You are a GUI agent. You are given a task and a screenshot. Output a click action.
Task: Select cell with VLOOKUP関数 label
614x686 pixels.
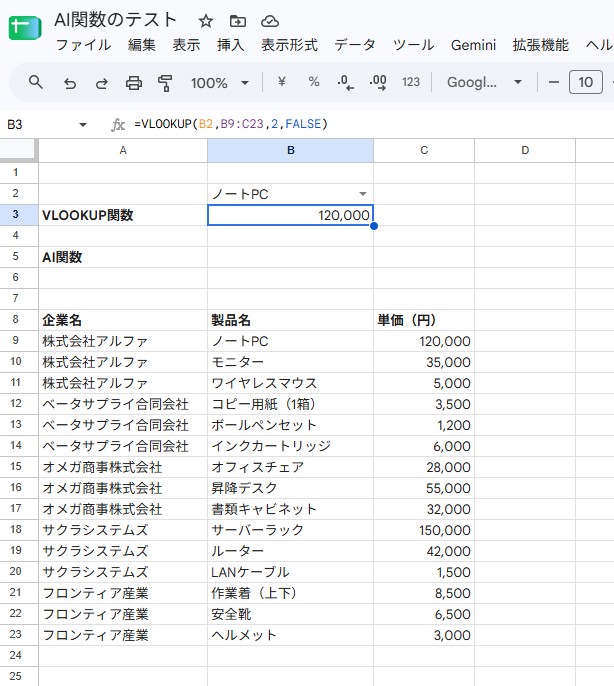click(123, 215)
